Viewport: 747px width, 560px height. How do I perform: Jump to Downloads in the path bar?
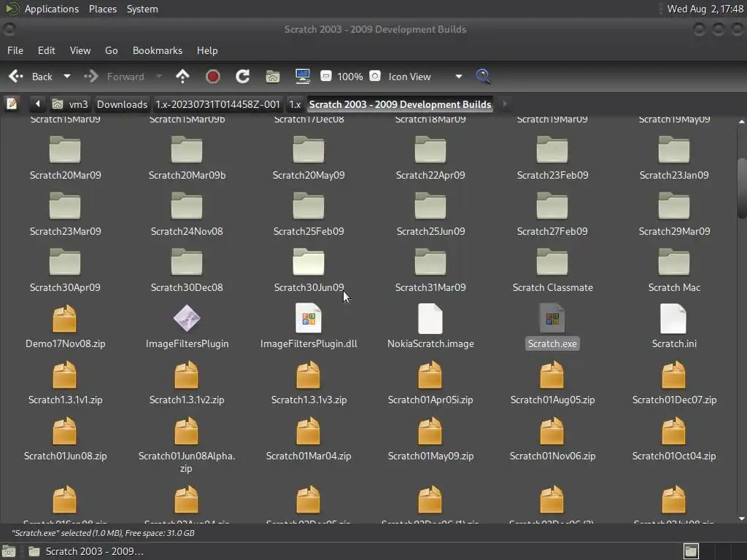(122, 104)
